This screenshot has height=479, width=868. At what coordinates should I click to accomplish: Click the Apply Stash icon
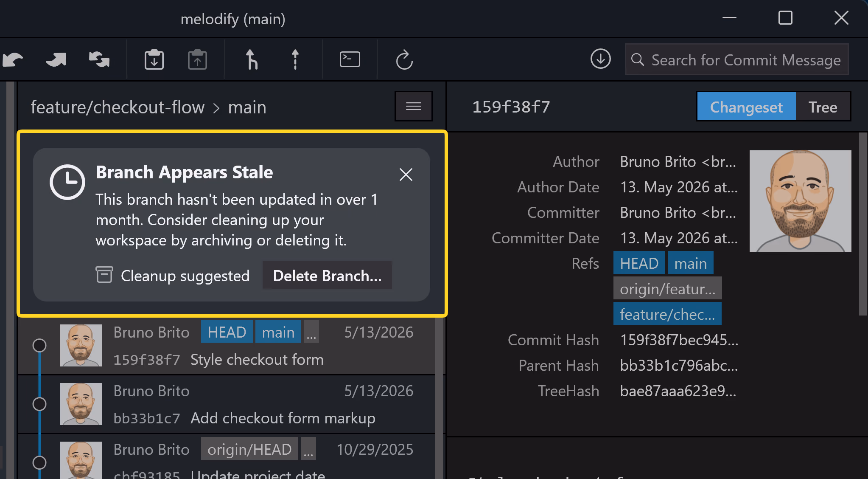(x=197, y=59)
